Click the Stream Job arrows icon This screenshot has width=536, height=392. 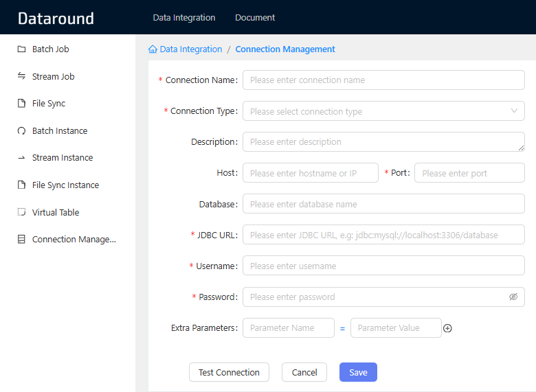pyautogui.click(x=21, y=76)
